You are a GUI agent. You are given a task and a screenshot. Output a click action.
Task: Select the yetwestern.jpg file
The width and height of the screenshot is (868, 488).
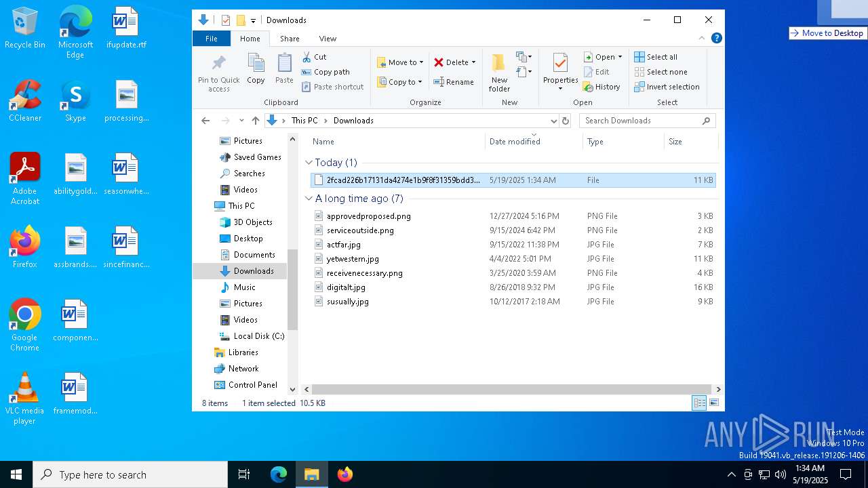tap(353, 259)
